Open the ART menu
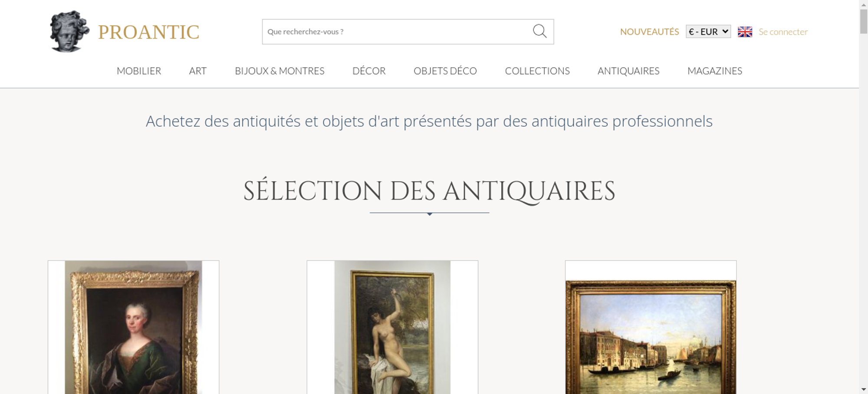 tap(198, 71)
